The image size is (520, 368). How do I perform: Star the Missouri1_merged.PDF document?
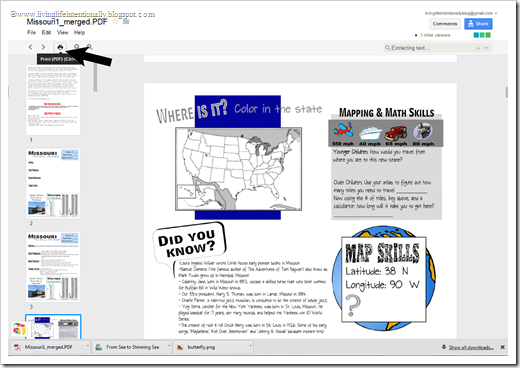pos(115,22)
